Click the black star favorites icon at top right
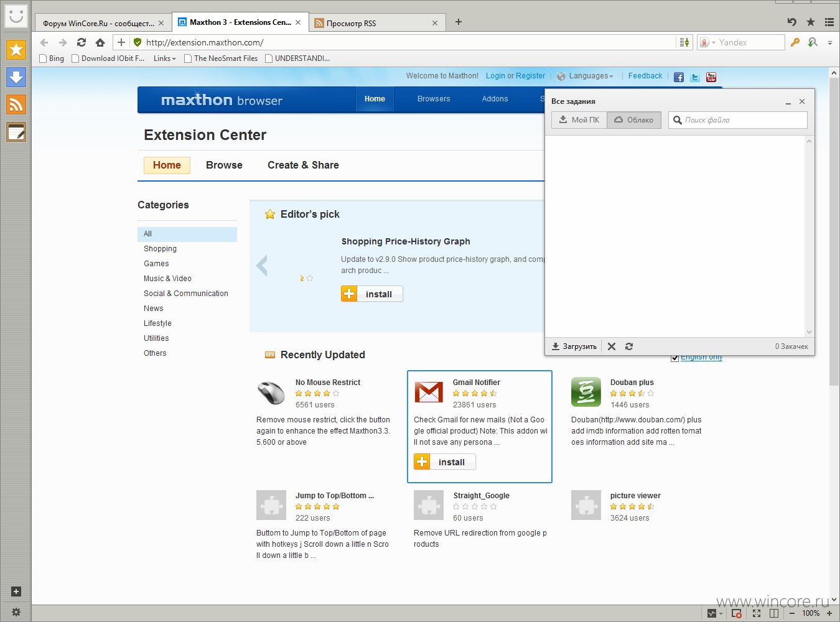This screenshot has height=622, width=840. [x=811, y=22]
